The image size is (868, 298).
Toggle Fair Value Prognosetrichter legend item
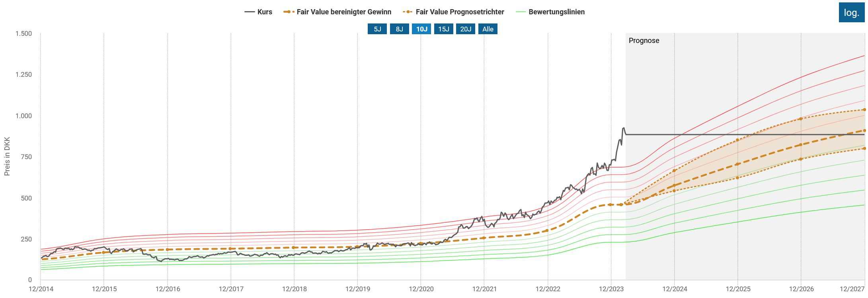tap(459, 12)
